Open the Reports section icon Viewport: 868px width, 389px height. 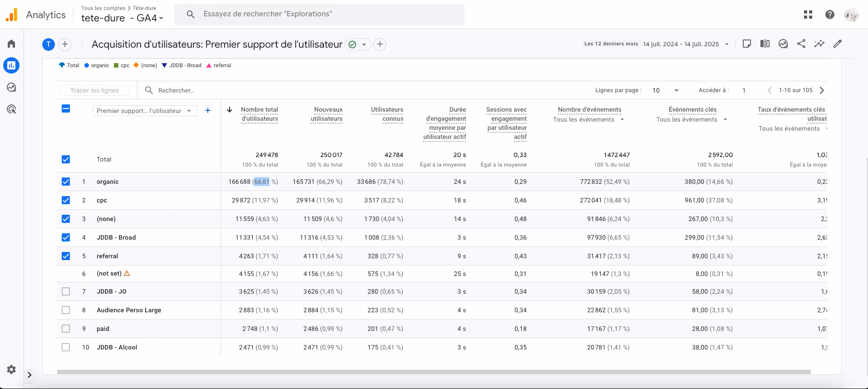(11, 65)
